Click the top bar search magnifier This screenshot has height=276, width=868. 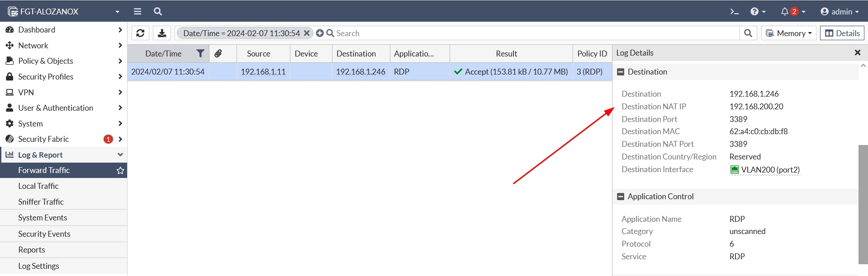point(158,11)
